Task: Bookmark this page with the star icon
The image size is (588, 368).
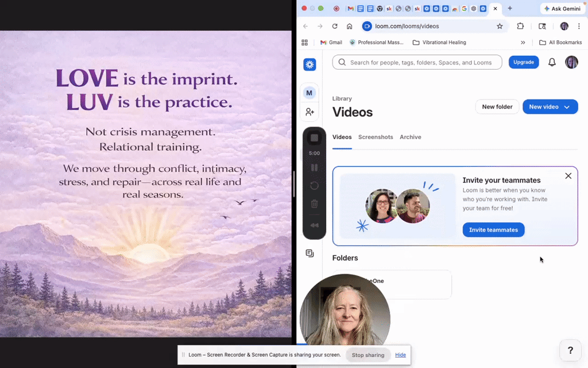Action: click(x=500, y=26)
